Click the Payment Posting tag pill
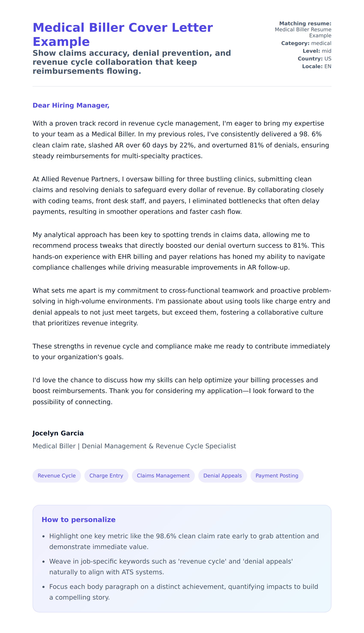This screenshot has height=633, width=364. tap(276, 475)
